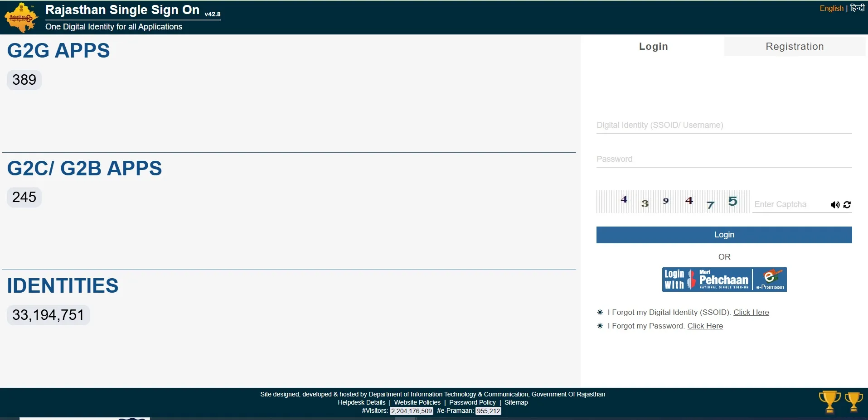The width and height of the screenshot is (868, 420).
Task: Open Click Here link for forgotten password
Action: coord(705,326)
